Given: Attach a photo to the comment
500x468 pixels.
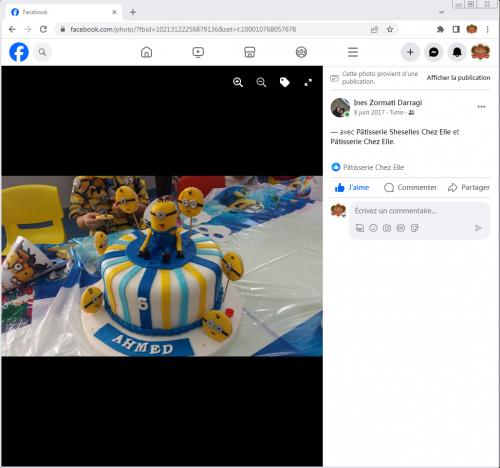Looking at the screenshot, I should coord(387,228).
